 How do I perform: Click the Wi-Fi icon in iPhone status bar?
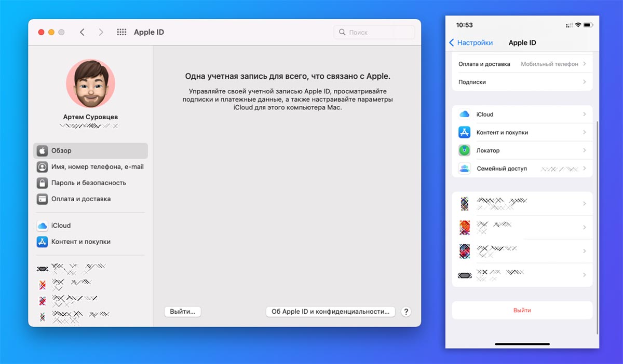(578, 25)
